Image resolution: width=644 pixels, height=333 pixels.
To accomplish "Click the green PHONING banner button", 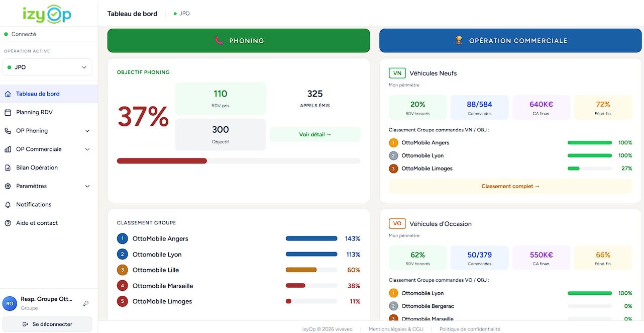I will [x=239, y=41].
